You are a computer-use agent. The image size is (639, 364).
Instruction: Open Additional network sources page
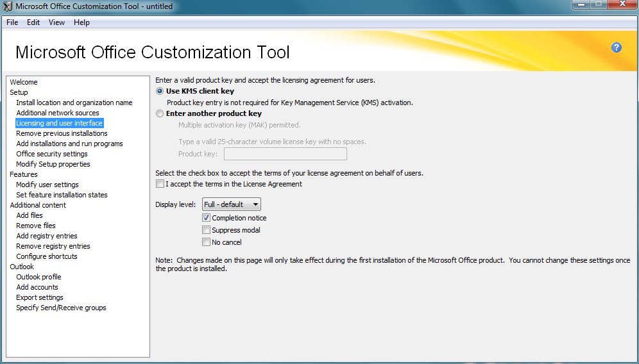(x=58, y=113)
